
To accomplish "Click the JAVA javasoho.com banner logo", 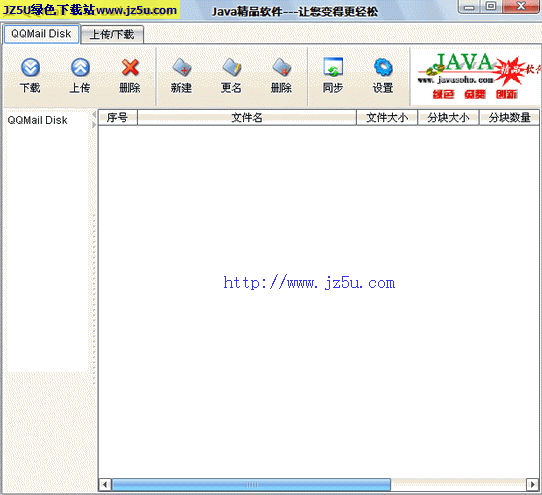I will pos(477,76).
